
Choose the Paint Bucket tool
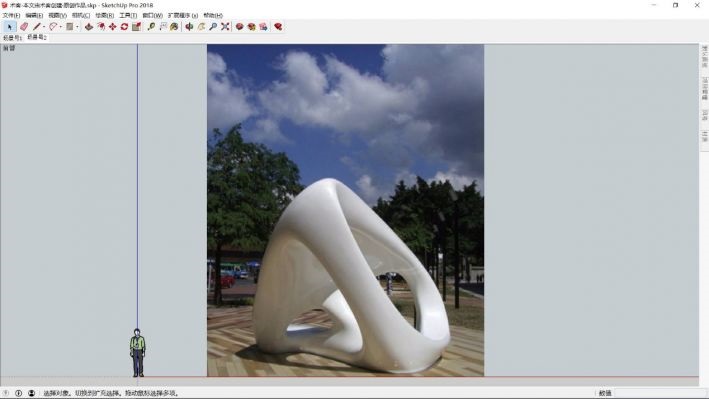tap(174, 27)
